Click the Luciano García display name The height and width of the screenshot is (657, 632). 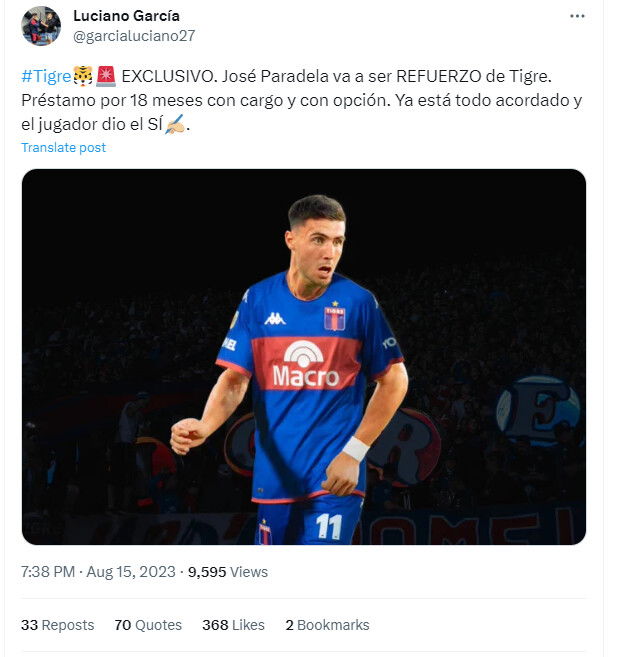tap(126, 16)
